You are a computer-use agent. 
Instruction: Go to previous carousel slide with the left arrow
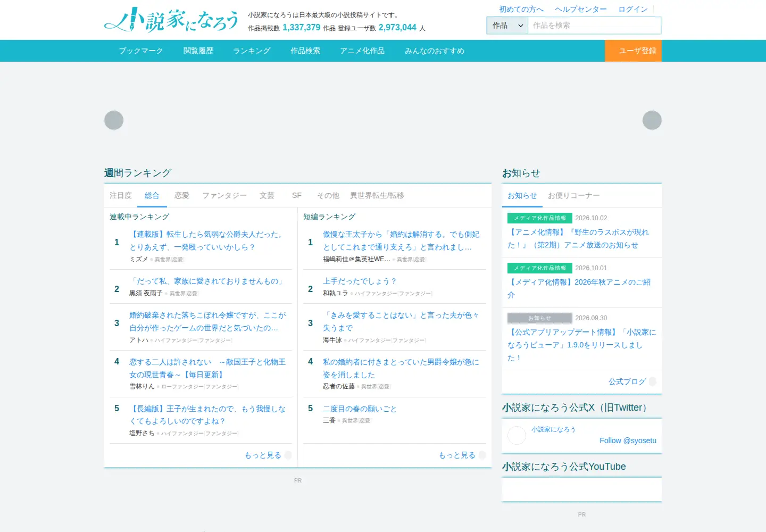[x=114, y=120]
